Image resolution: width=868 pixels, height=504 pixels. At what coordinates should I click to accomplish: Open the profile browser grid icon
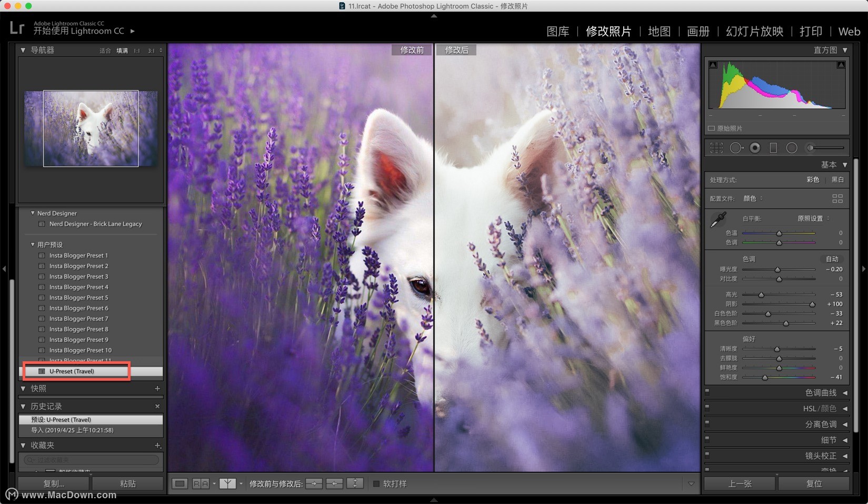tap(837, 199)
